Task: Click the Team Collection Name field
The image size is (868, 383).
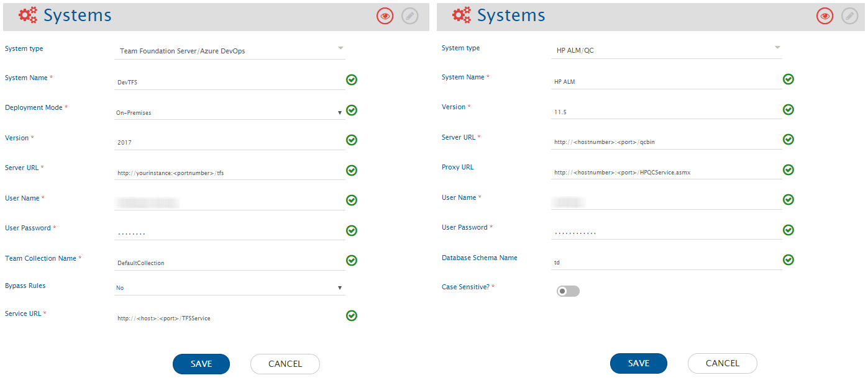Action: (x=229, y=263)
